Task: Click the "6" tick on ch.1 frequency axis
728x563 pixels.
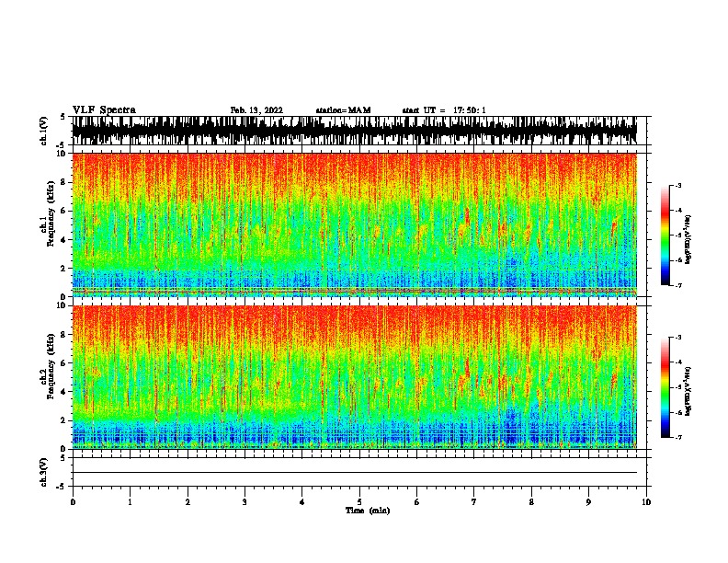Action: coord(64,212)
